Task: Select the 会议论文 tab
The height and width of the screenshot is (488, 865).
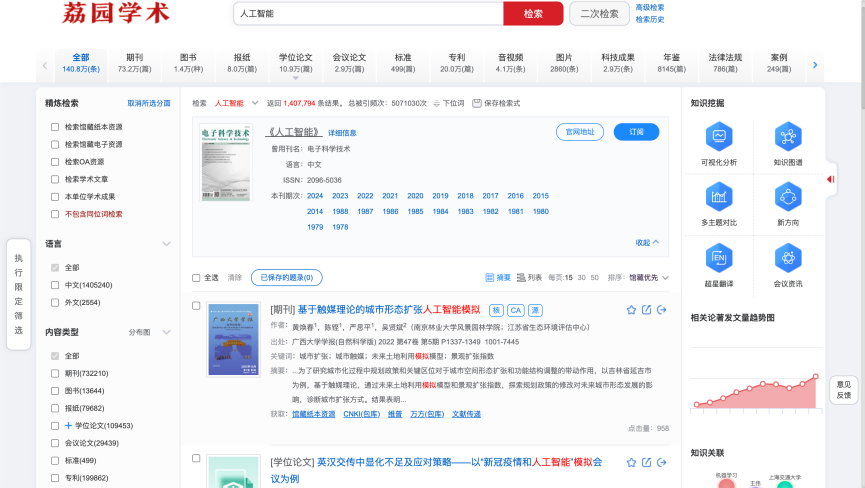Action: (349, 63)
